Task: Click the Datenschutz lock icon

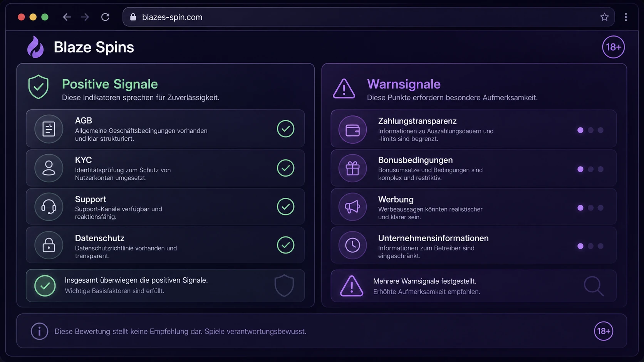Action: pyautogui.click(x=49, y=245)
